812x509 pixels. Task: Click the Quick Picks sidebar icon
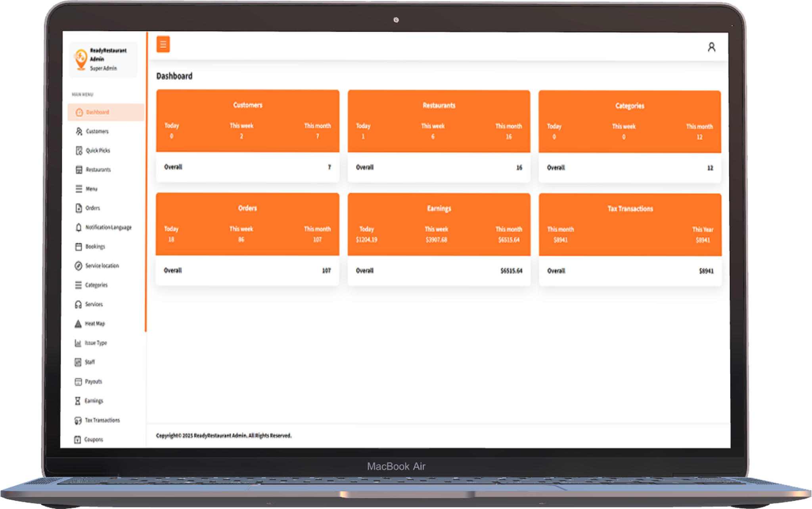(x=79, y=151)
